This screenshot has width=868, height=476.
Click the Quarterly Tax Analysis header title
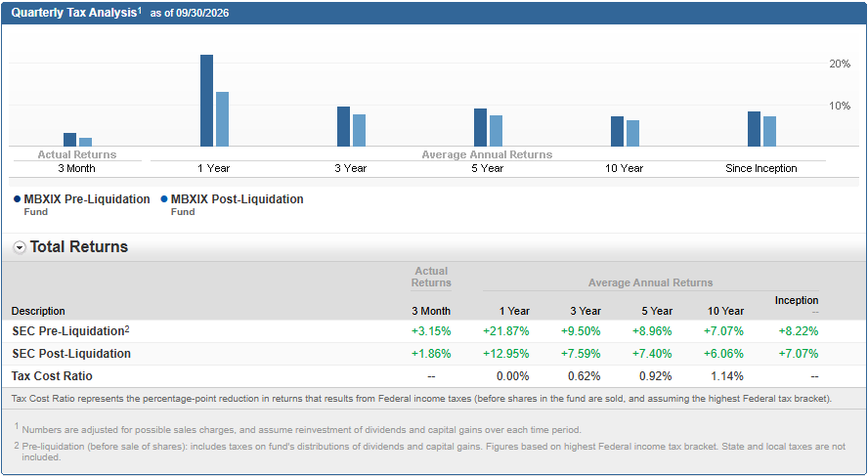(x=74, y=13)
